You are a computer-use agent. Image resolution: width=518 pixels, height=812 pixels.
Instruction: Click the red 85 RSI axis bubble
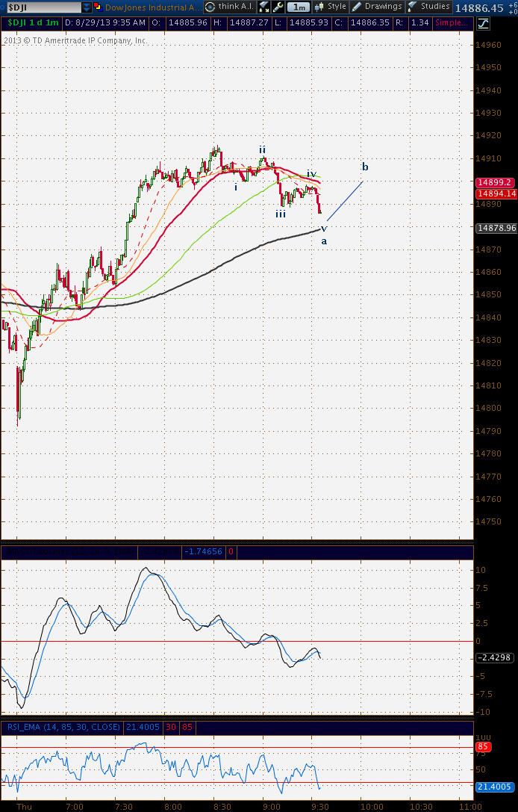pyautogui.click(x=483, y=747)
